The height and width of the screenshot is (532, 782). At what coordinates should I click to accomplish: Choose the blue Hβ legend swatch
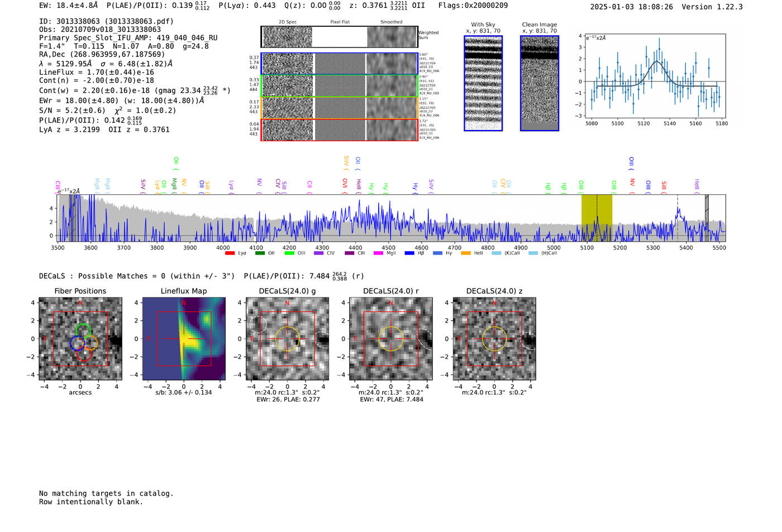tap(409, 253)
